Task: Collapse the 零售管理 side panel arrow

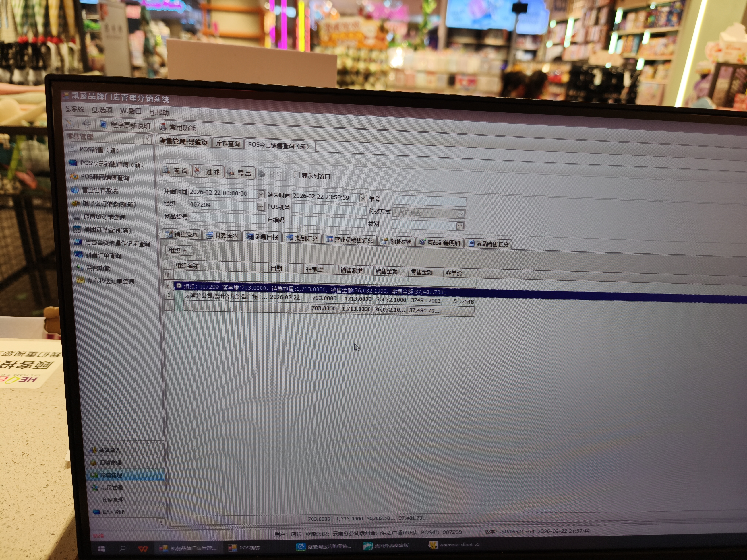Action: pyautogui.click(x=147, y=139)
